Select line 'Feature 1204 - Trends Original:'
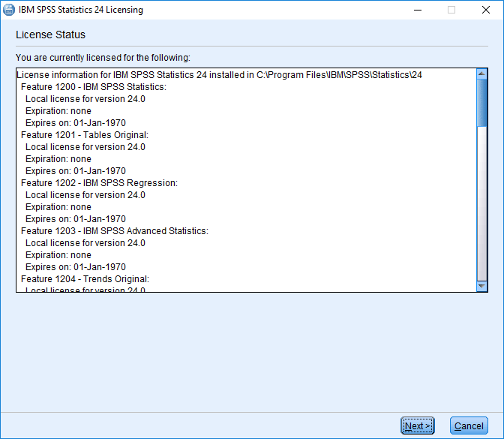504x439 pixels. point(85,279)
